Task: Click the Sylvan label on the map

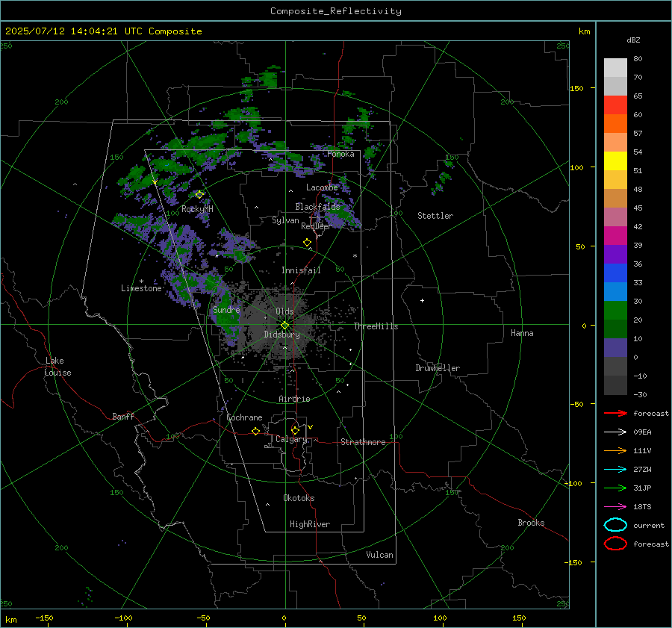Action: 285,220
